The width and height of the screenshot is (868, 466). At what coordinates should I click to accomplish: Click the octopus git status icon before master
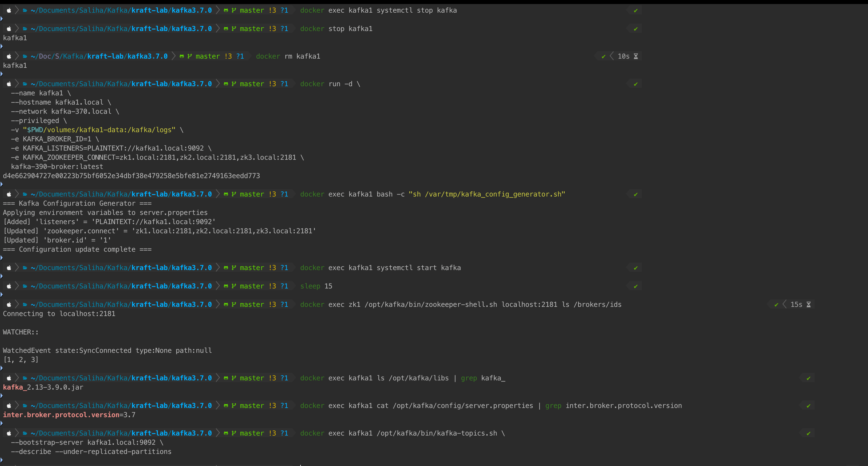pos(226,10)
